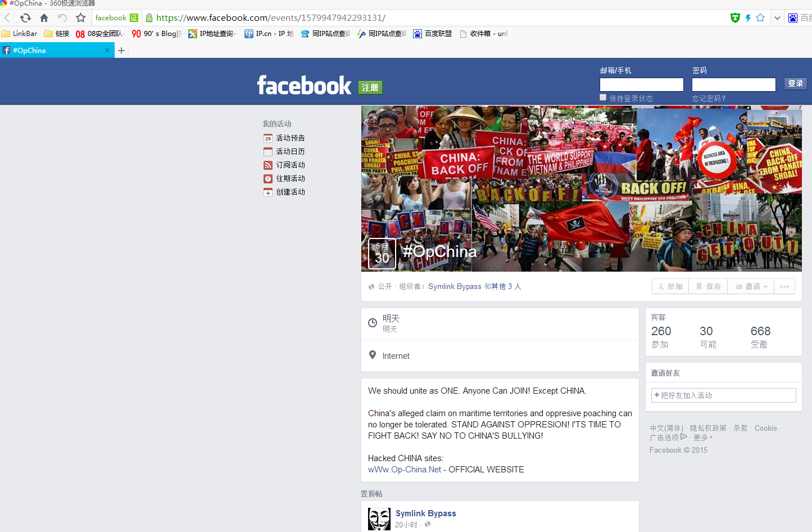Click the 20小时 post timestamp

tap(406, 525)
